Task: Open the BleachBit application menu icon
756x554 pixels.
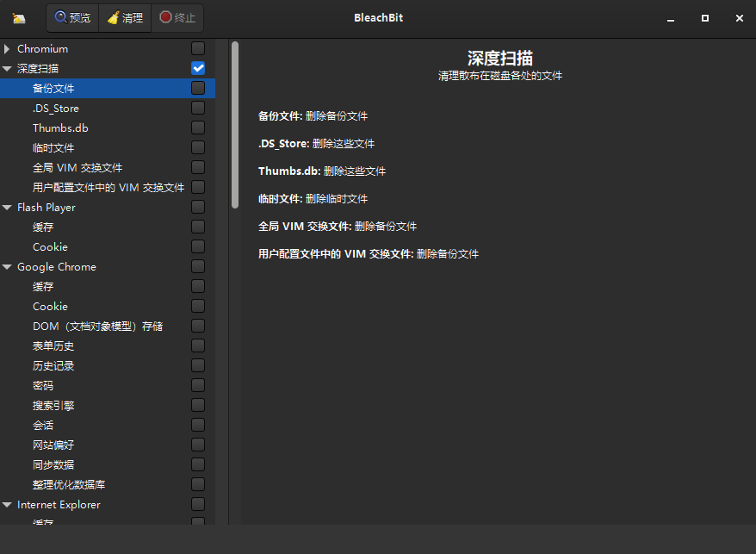Action: 19,18
